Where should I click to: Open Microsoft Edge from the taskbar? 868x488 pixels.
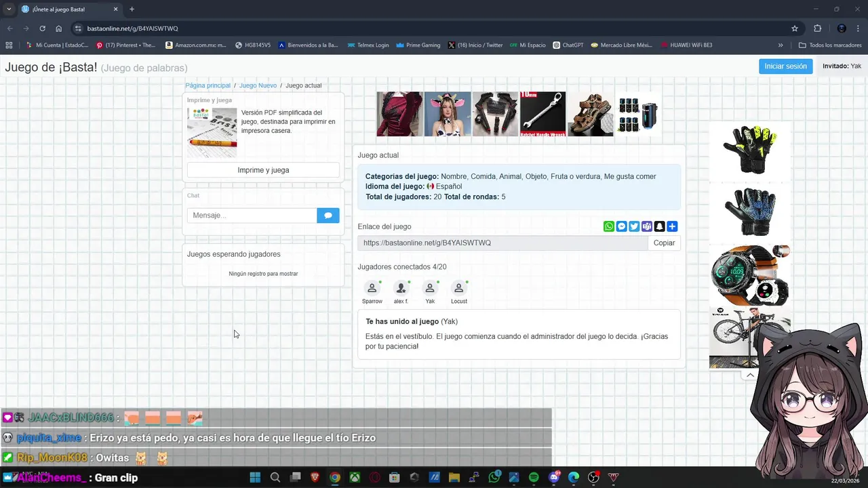pyautogui.click(x=574, y=477)
